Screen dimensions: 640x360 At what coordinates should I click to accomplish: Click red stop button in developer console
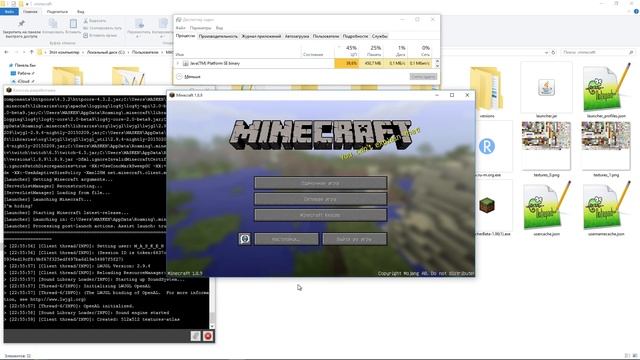[208, 336]
